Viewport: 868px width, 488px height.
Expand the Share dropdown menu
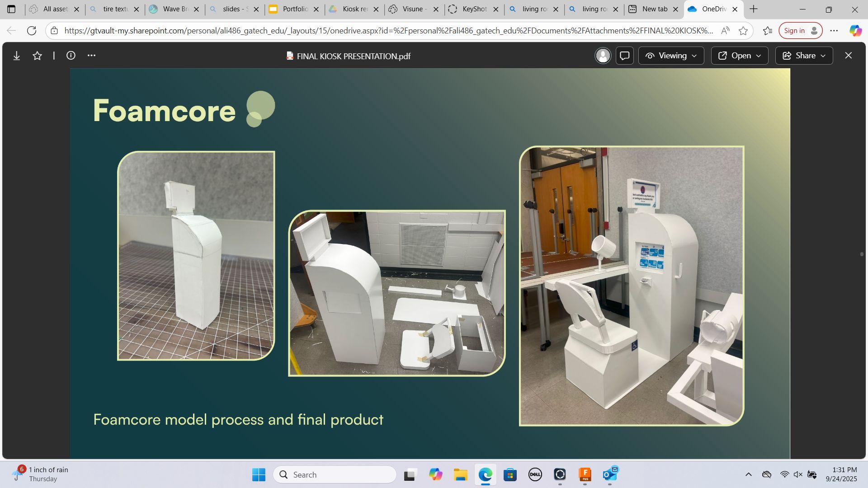(804, 56)
